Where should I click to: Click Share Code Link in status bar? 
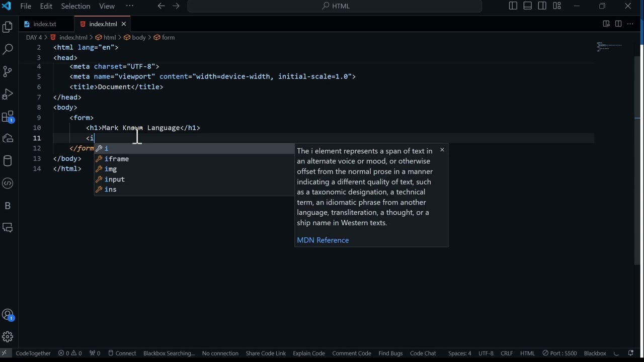pyautogui.click(x=266, y=353)
